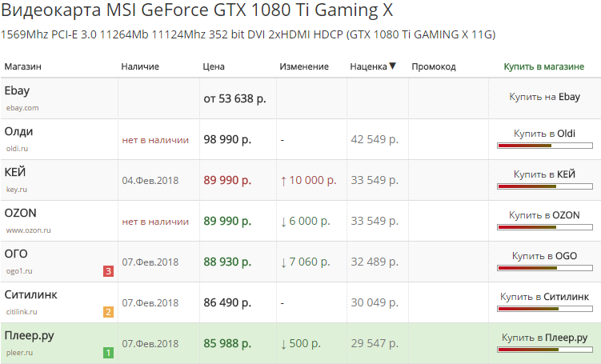601x364 pixels.
Task: Click the price bar under Купить в Ситилинк
Action: (545, 309)
